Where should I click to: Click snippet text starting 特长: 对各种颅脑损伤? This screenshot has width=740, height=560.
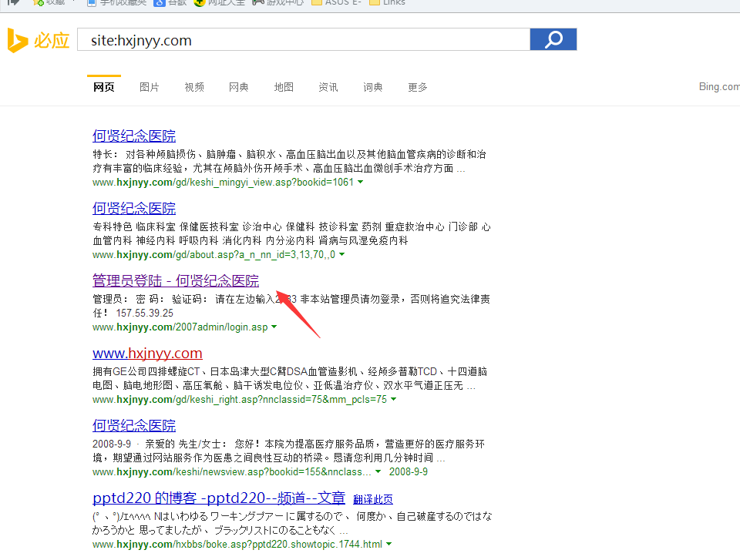click(x=289, y=161)
